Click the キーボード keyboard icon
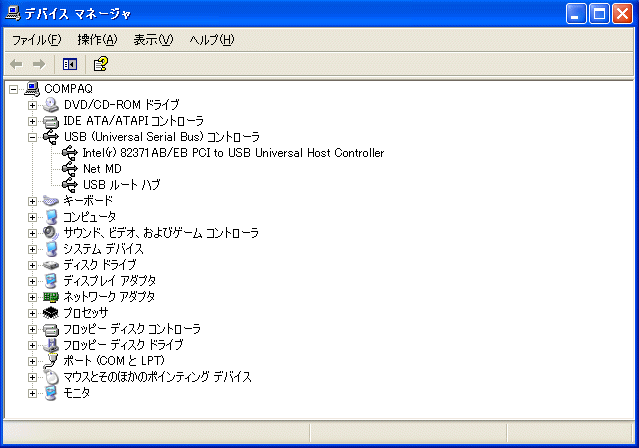Screen dimensions: 639x448 tap(51, 201)
